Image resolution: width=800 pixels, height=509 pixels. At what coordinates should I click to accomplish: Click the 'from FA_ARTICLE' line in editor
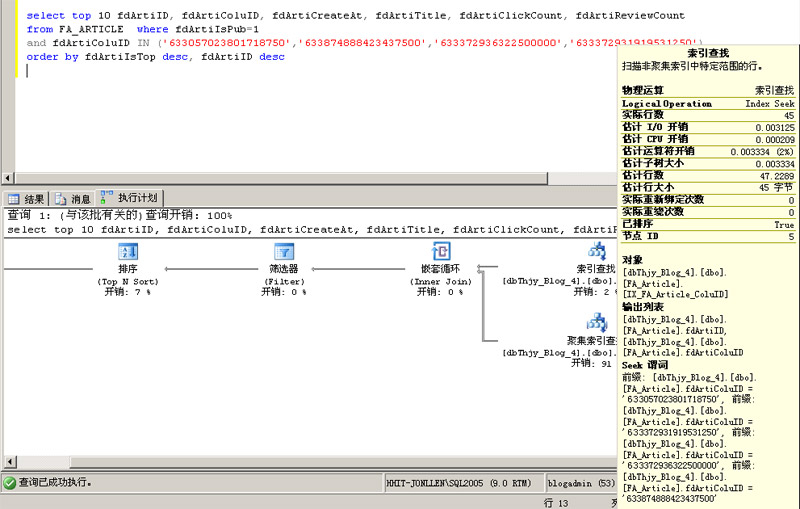click(x=142, y=30)
